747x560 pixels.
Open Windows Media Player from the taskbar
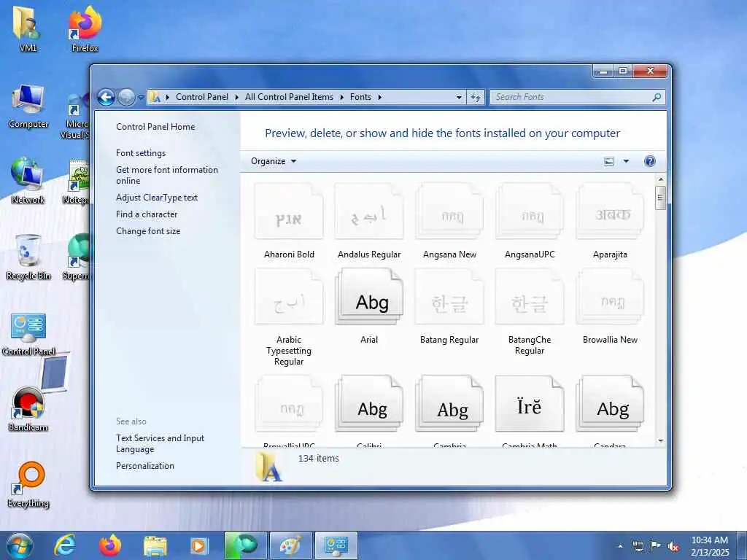coord(199,545)
